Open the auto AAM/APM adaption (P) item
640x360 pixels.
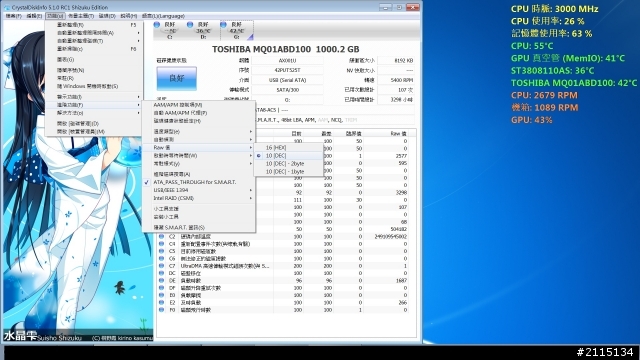coord(198,113)
